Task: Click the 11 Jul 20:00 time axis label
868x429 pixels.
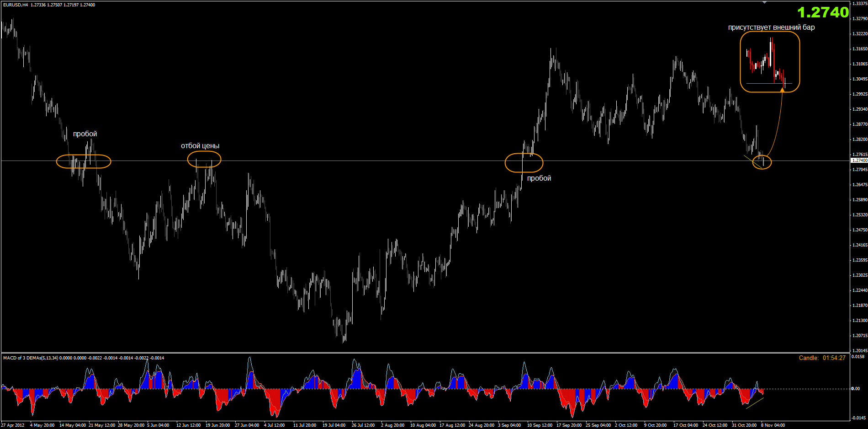Action: pyautogui.click(x=305, y=425)
